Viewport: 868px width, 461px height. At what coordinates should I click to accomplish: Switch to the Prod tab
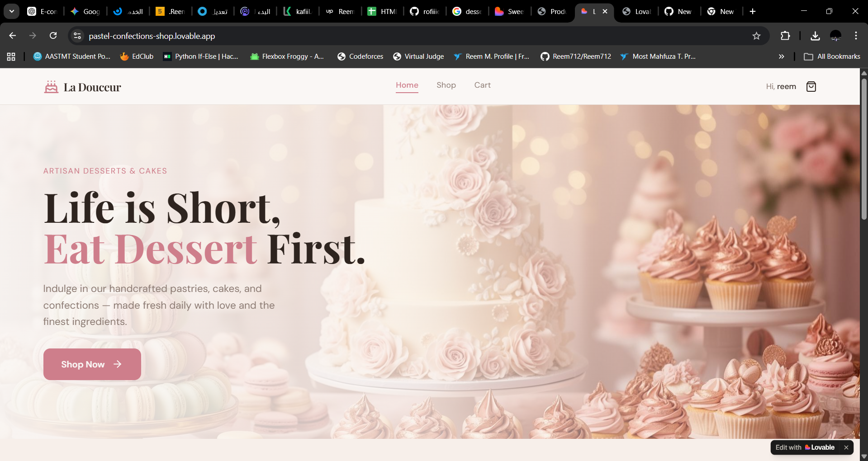click(x=552, y=11)
